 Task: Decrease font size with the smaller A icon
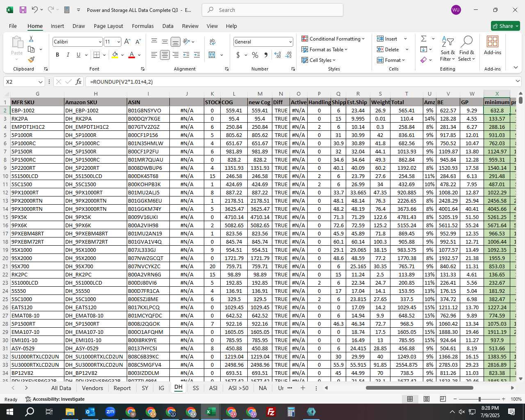point(138,41)
